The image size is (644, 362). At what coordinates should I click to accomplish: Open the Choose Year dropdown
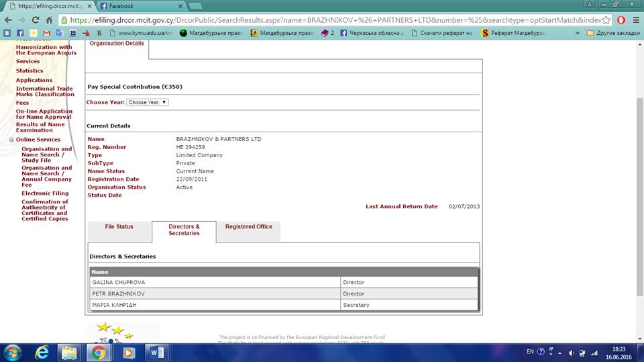[x=148, y=102]
